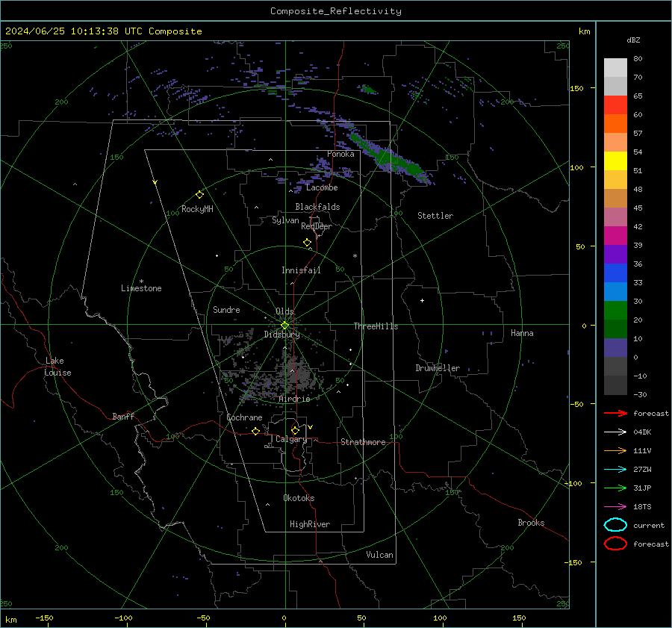672x628 pixels.
Task: Select the white 04DK arrow in the legend
Action: pos(615,432)
